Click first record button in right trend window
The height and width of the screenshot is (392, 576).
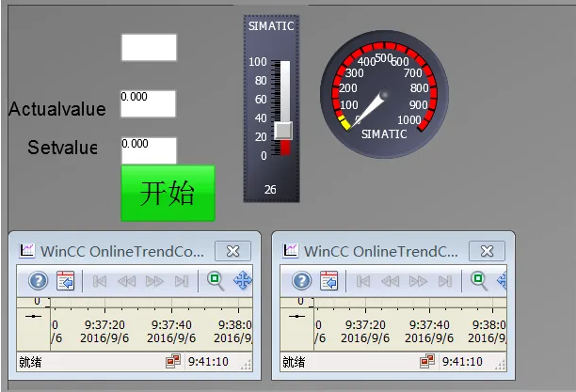click(x=363, y=280)
